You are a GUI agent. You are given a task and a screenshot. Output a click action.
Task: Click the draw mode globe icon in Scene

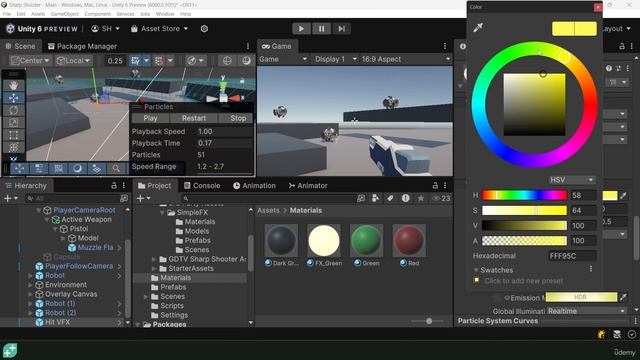[227, 60]
